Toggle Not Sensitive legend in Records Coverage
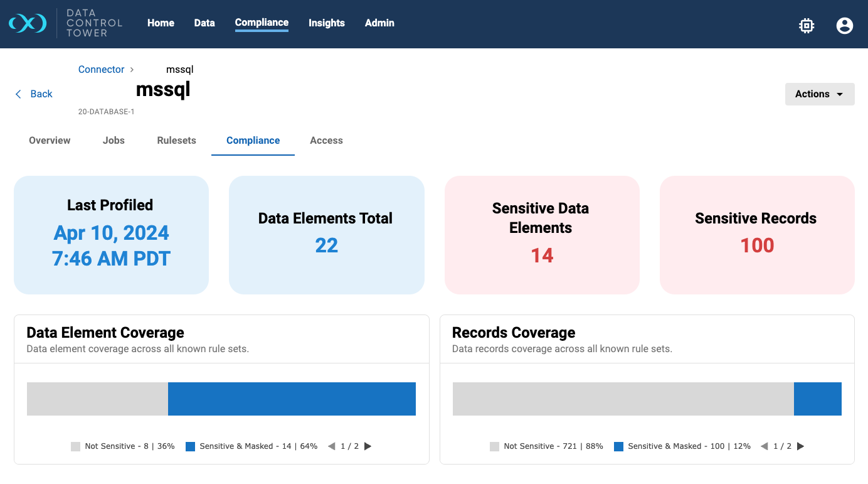Viewport: 868px width, 484px height. 546,446
